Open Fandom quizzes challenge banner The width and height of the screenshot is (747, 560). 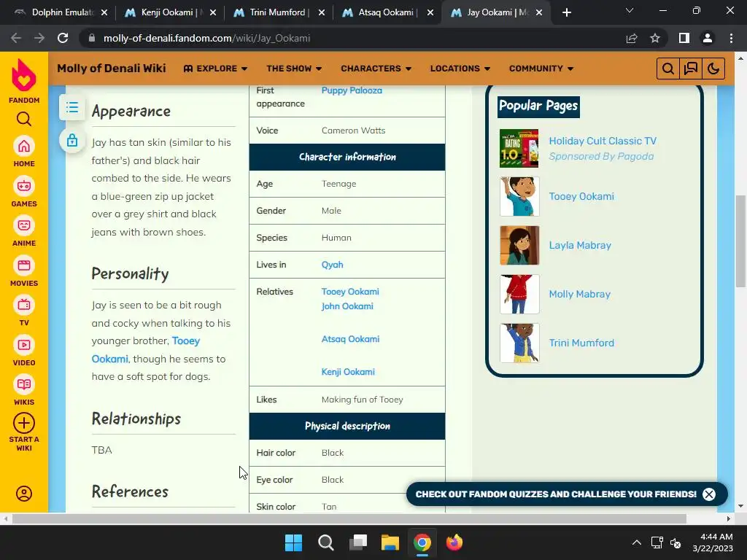[x=555, y=494]
